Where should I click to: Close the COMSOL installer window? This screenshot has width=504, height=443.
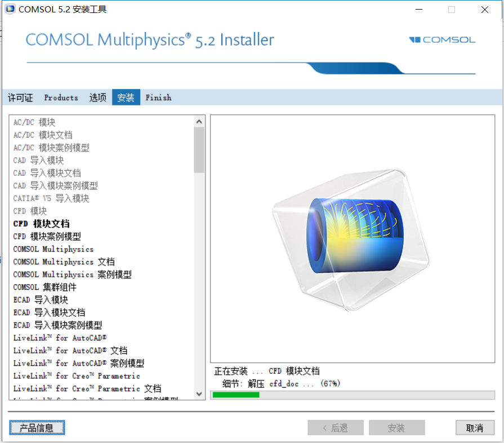pyautogui.click(x=485, y=10)
